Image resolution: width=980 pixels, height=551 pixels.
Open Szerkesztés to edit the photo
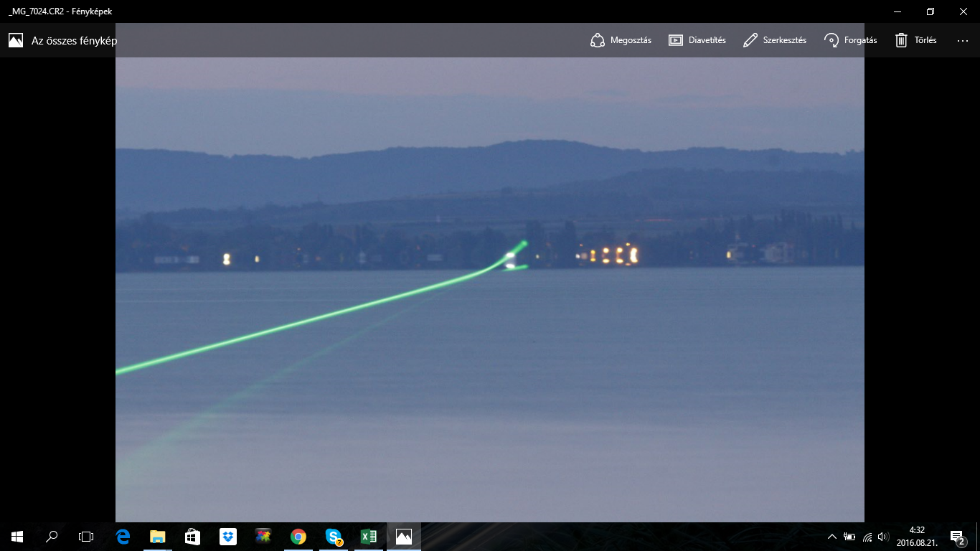774,40
